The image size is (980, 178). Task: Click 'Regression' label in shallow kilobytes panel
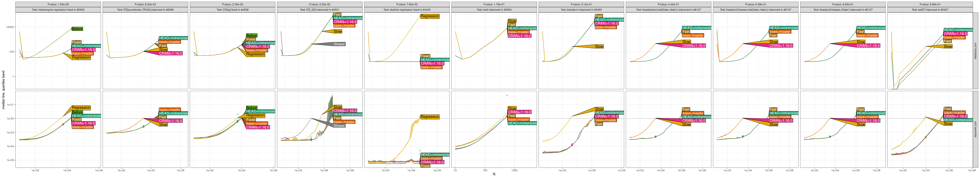[430, 16]
